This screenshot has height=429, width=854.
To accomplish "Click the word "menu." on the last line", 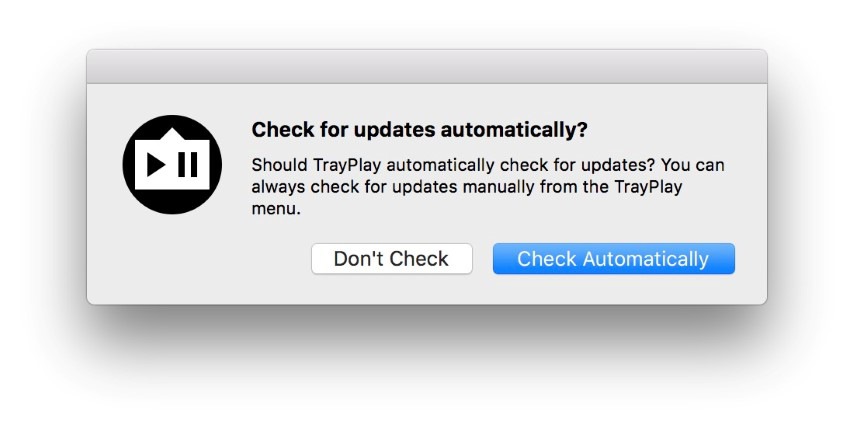I will coord(275,210).
